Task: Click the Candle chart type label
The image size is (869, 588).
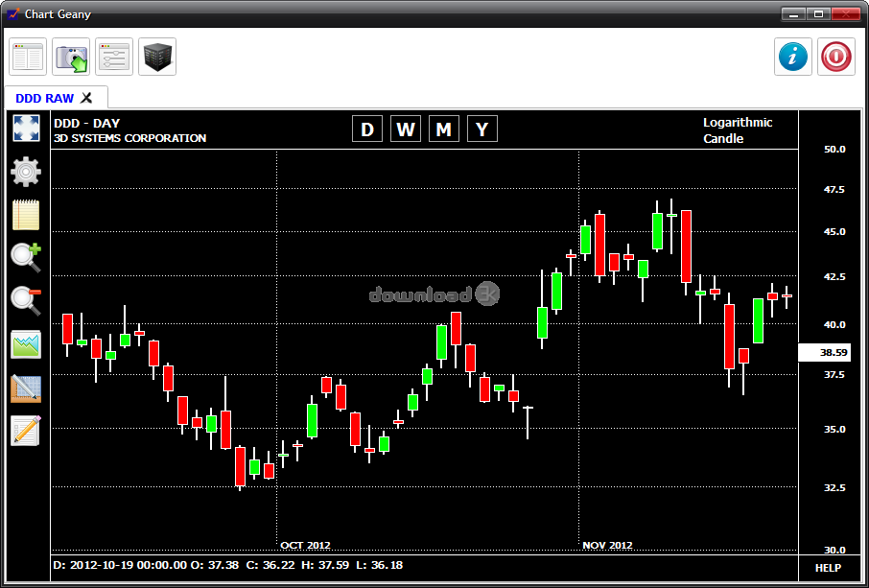Action: [x=723, y=138]
